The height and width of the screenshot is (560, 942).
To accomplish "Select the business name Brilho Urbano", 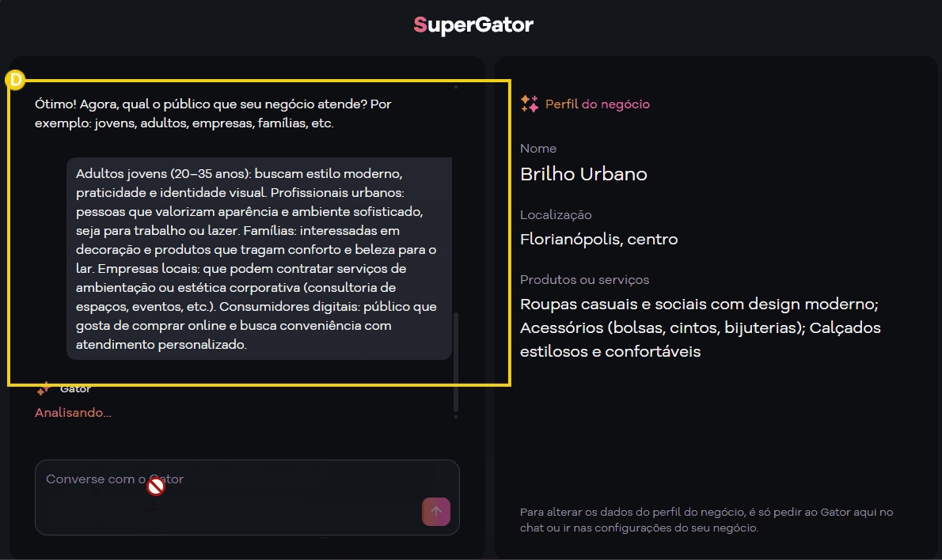I will [x=583, y=174].
